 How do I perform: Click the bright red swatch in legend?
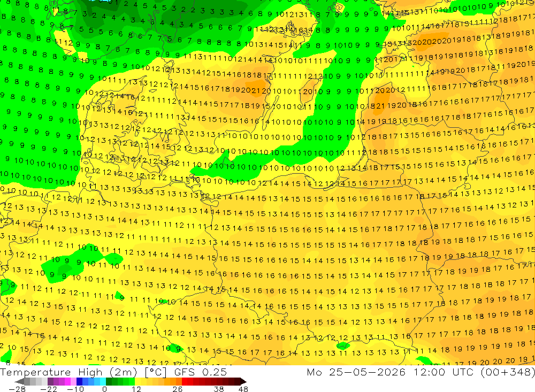[185, 381]
